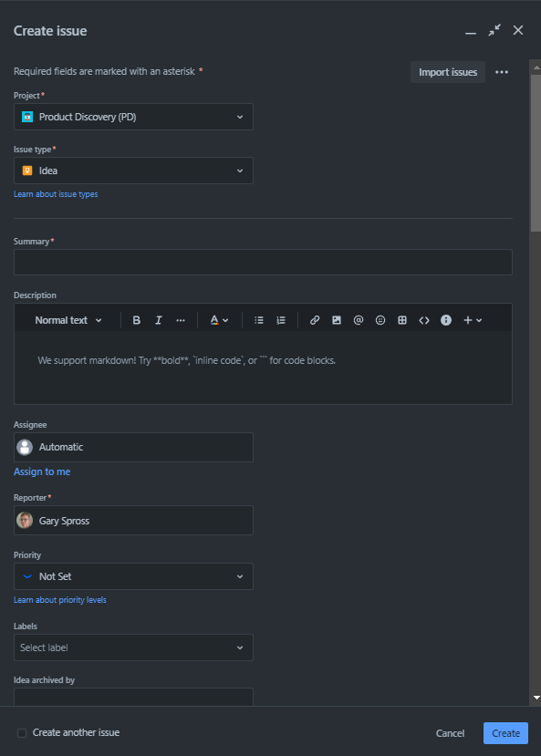Open the Normal text style dropdown

(x=68, y=320)
